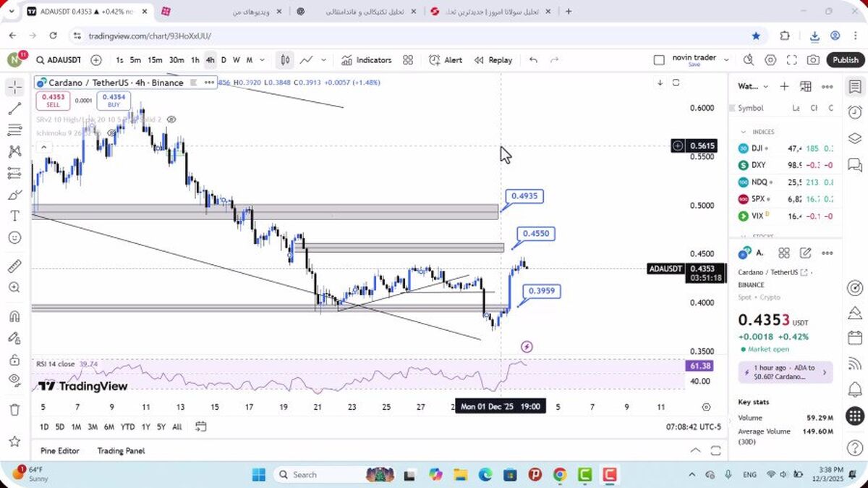
Task: Enter fullscreen mode
Action: 792,60
